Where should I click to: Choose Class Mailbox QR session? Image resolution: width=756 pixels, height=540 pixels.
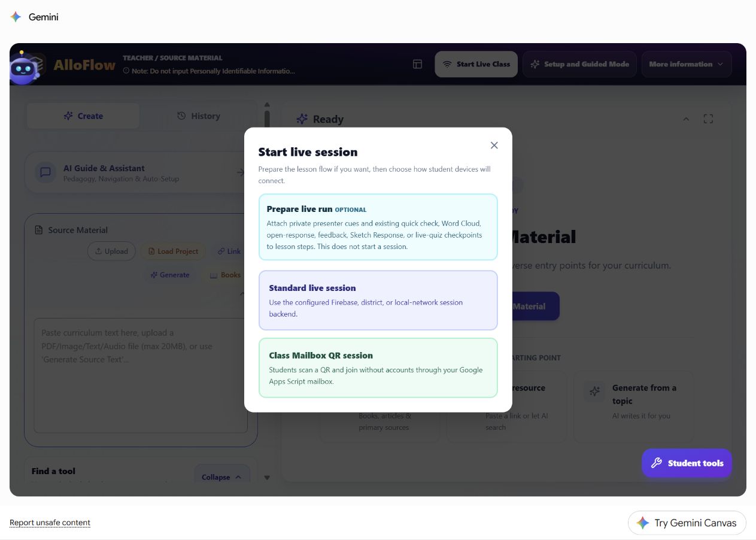[378, 368]
